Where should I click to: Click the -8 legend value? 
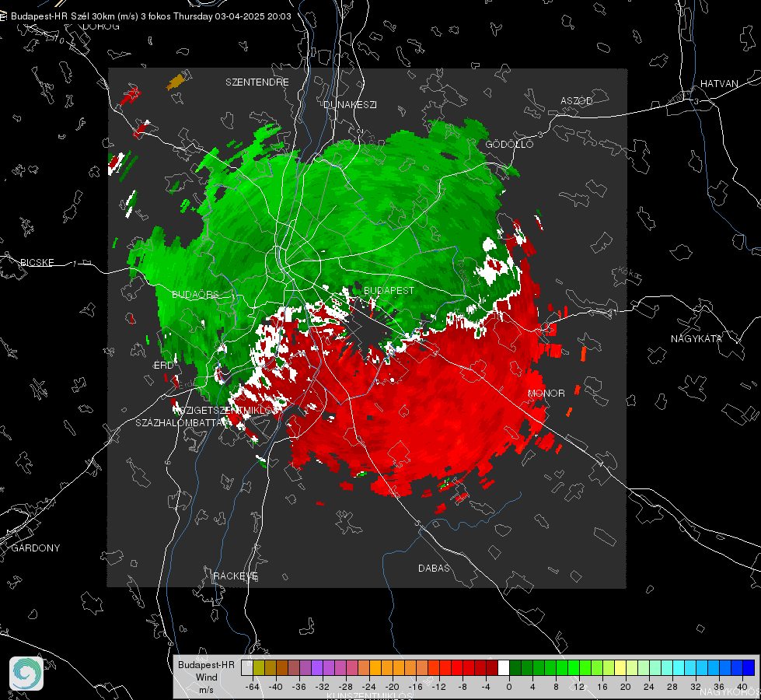[463, 687]
